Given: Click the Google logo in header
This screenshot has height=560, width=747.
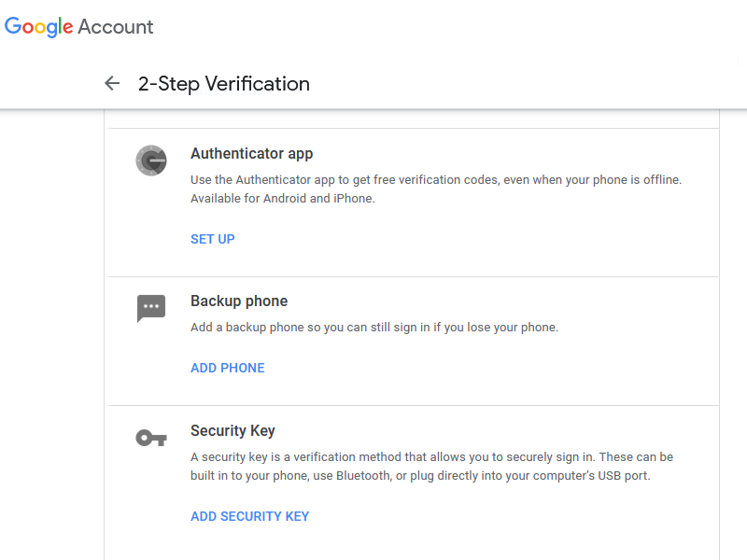Looking at the screenshot, I should pyautogui.click(x=39, y=27).
